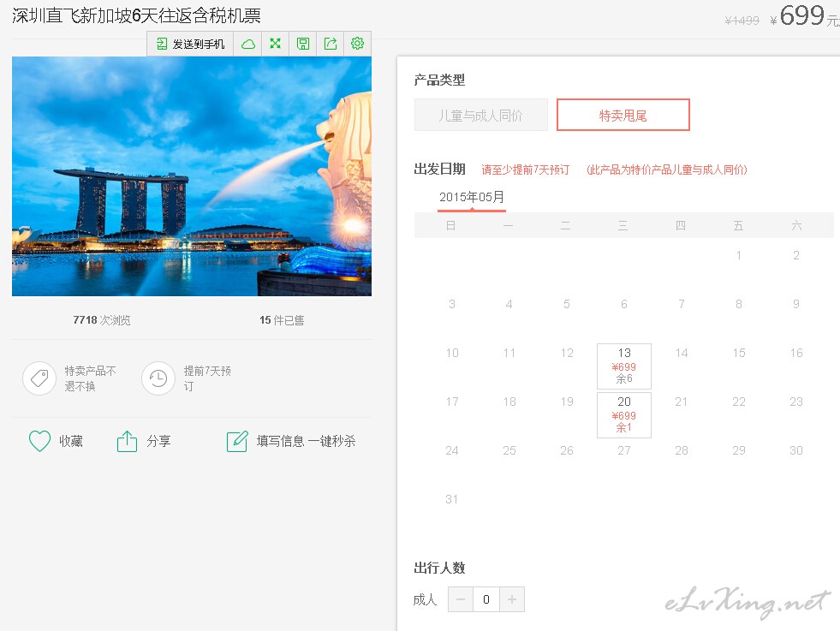Click the 699 sale price text
The image size is (840, 631).
(802, 15)
